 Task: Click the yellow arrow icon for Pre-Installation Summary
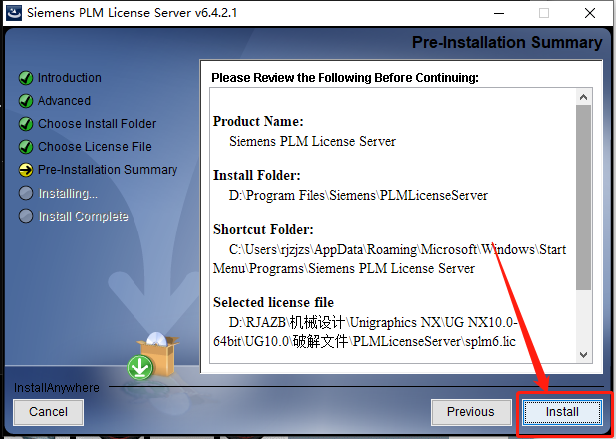(26, 170)
